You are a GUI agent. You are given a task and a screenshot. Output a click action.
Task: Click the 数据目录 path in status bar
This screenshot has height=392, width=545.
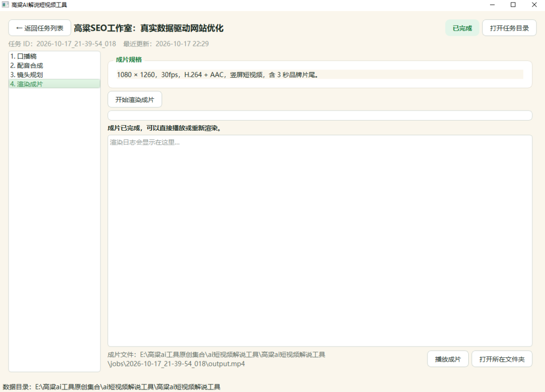click(x=111, y=387)
